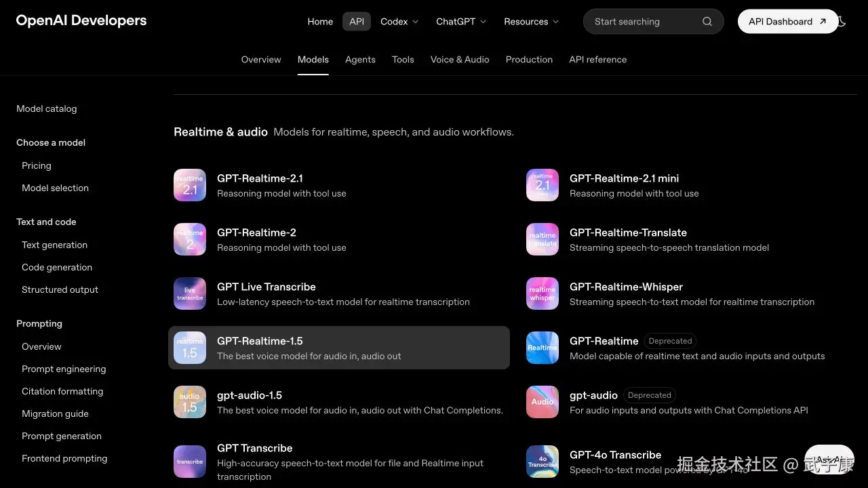Open Structured output sidebar link
This screenshot has width=868, height=488.
click(x=60, y=289)
